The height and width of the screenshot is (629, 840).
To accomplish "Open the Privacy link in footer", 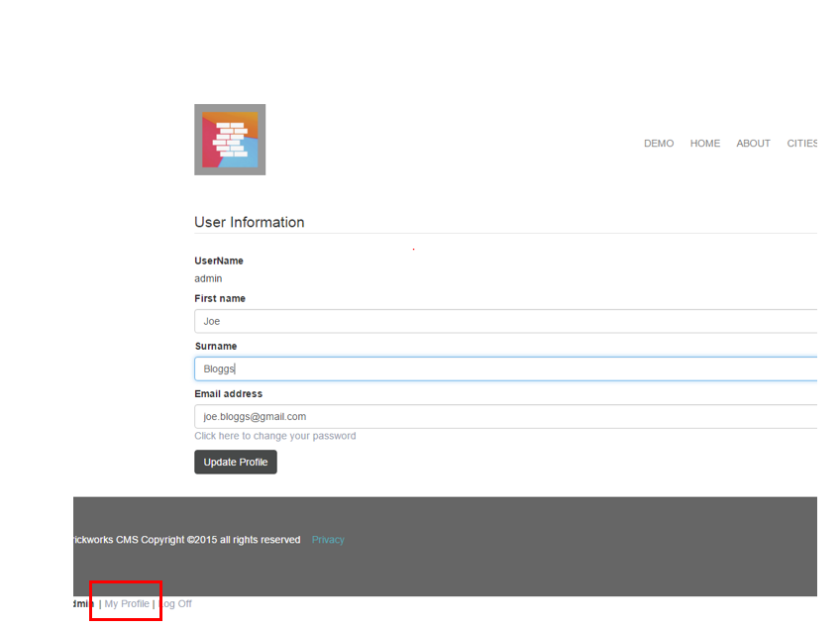I will pyautogui.click(x=328, y=540).
